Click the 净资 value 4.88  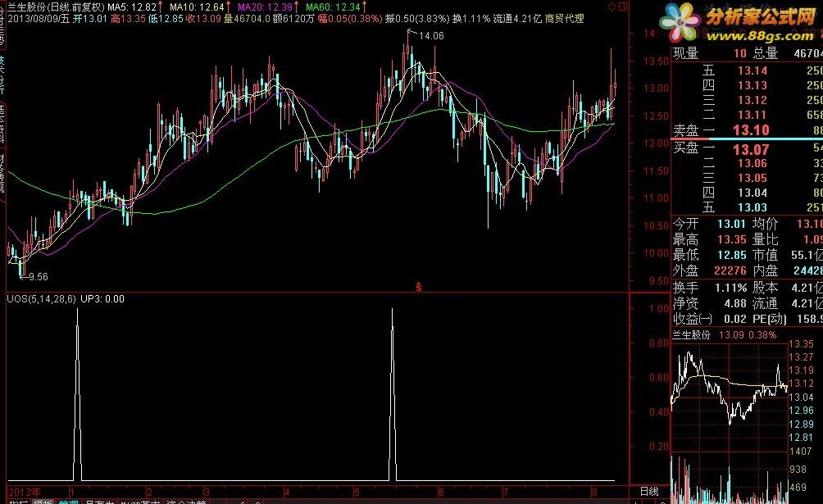point(734,303)
